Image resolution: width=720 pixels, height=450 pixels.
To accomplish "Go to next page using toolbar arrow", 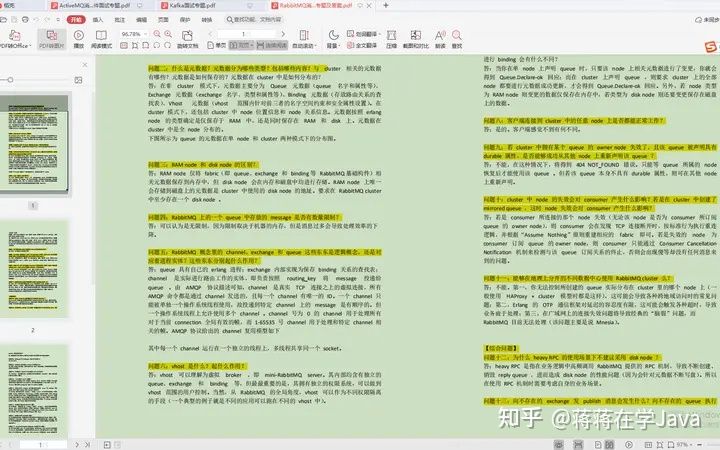I will point(283,34).
